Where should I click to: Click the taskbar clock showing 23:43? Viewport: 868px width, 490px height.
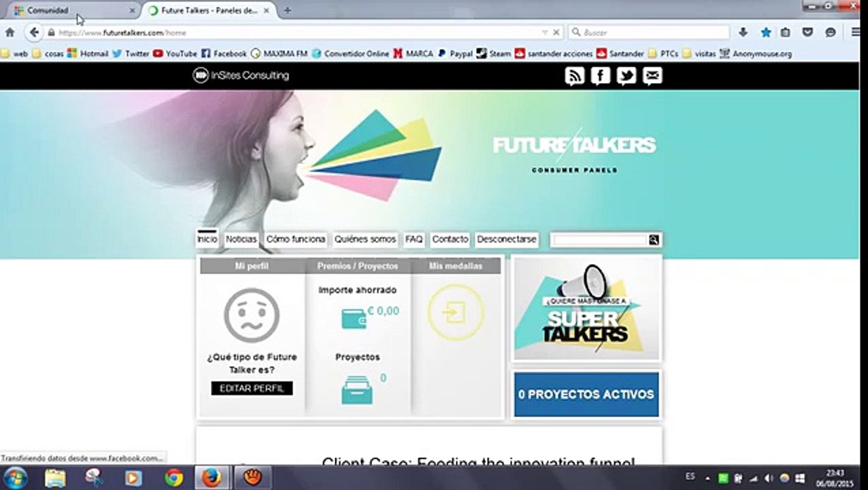(835, 478)
